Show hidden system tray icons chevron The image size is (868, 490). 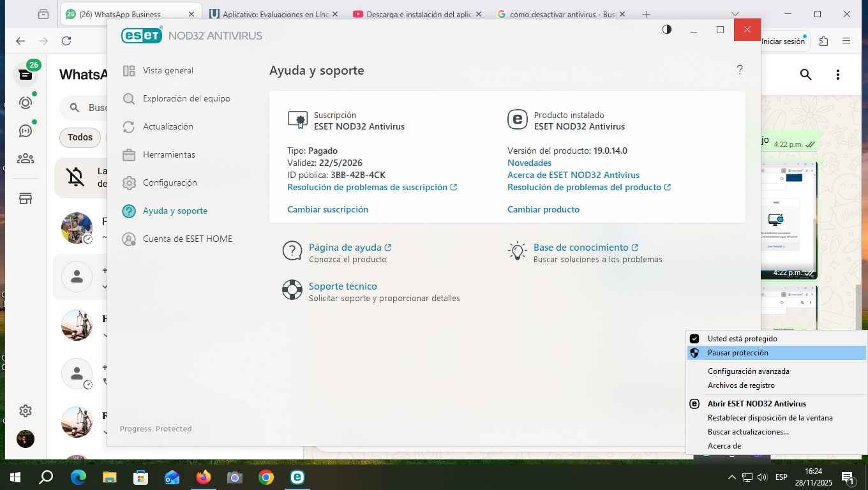point(731,477)
